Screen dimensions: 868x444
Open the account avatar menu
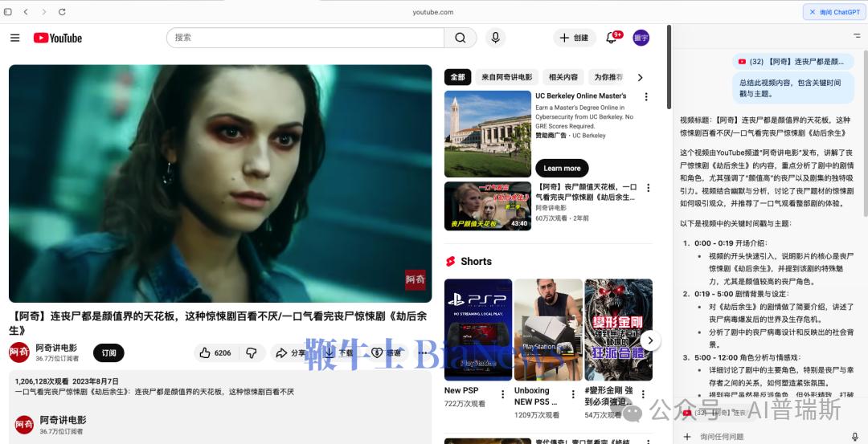(x=641, y=38)
